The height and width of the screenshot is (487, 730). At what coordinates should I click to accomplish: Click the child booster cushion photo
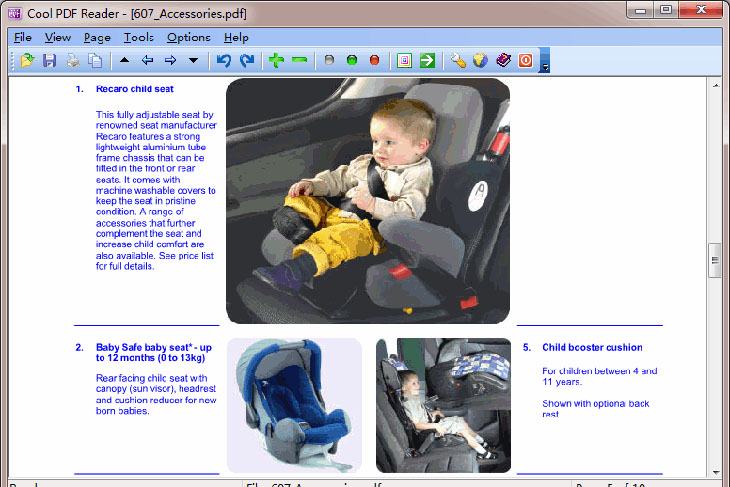click(443, 405)
